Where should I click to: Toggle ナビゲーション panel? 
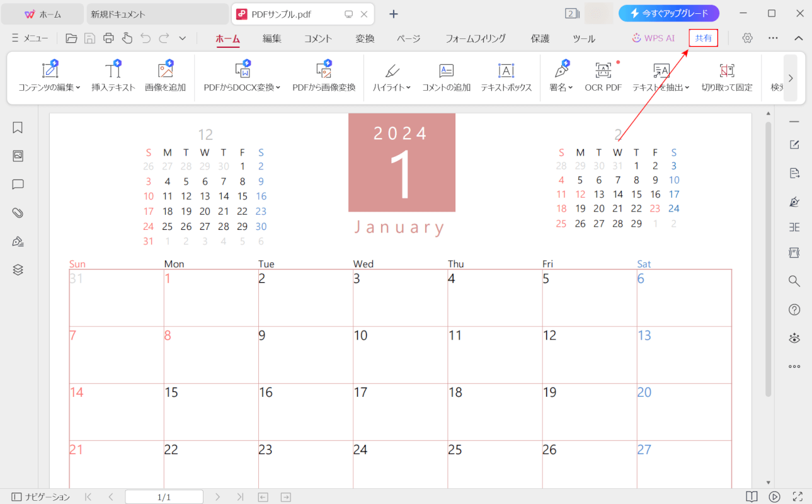pyautogui.click(x=41, y=497)
